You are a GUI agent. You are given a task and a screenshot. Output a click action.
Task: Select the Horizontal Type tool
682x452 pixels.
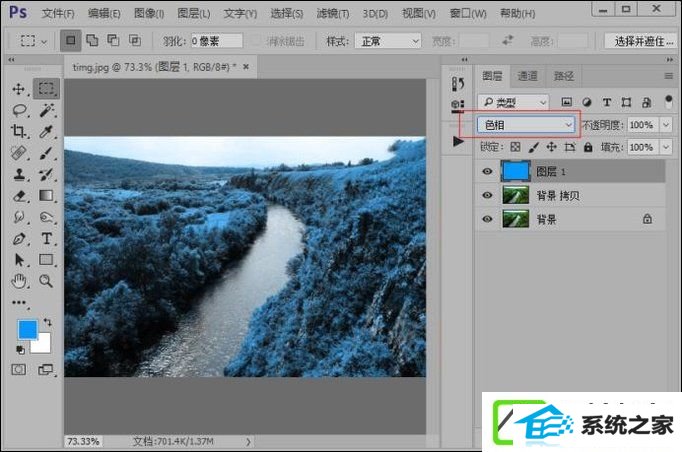(x=46, y=239)
